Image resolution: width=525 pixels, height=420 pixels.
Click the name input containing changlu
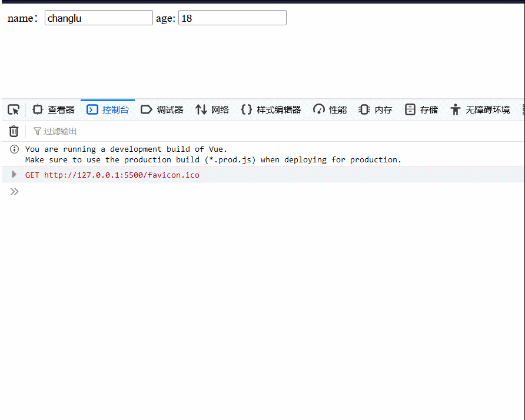(x=99, y=18)
